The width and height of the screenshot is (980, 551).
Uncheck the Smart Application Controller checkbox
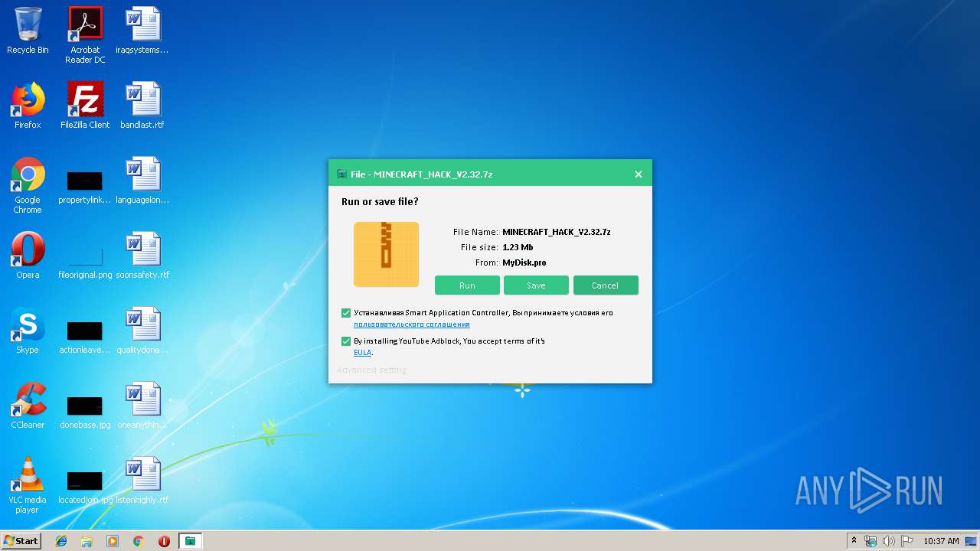click(346, 313)
